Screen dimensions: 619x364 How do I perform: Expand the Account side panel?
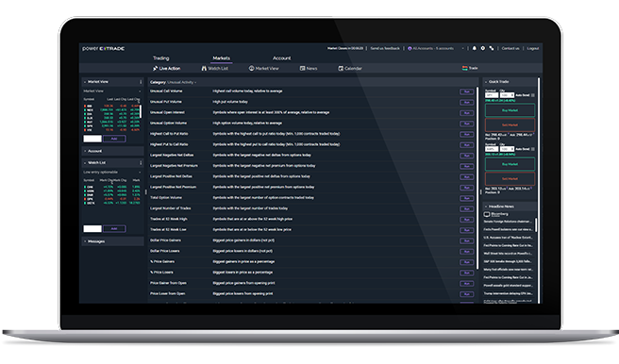[x=85, y=151]
